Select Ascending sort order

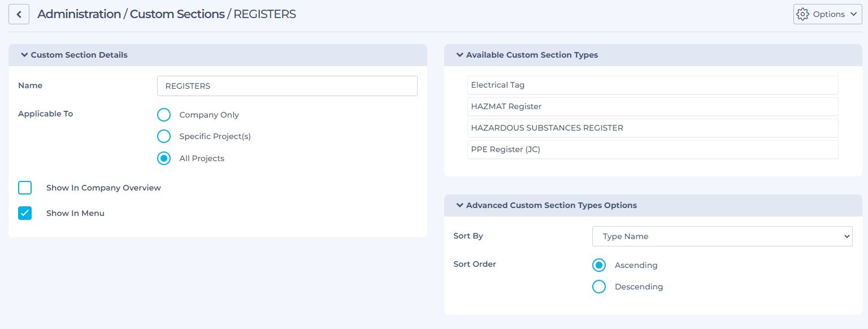tap(599, 265)
